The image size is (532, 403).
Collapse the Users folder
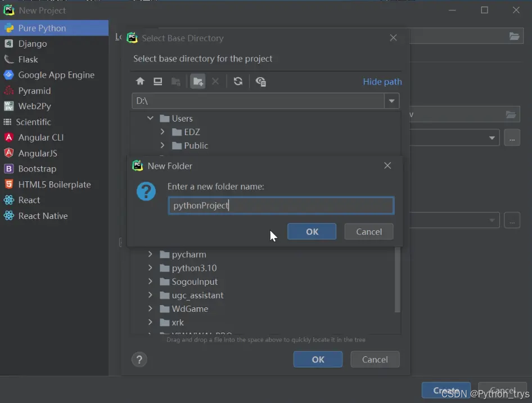point(150,118)
